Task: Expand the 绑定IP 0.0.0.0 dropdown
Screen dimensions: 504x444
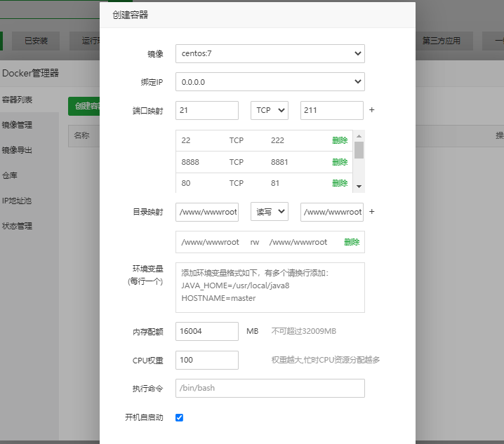Action: click(270, 82)
